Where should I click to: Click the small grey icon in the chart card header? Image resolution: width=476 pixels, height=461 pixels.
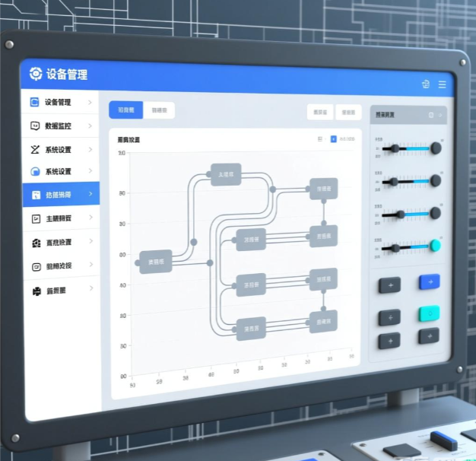point(320,138)
